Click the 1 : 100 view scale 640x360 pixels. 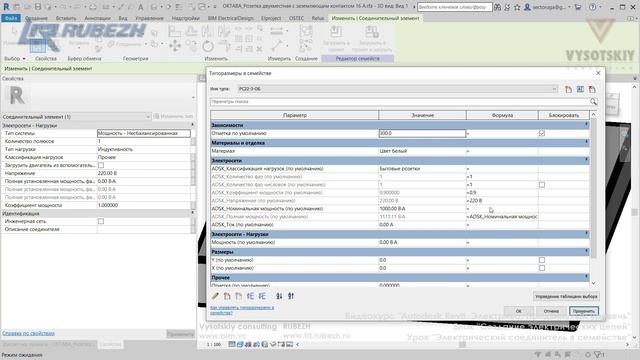click(213, 344)
